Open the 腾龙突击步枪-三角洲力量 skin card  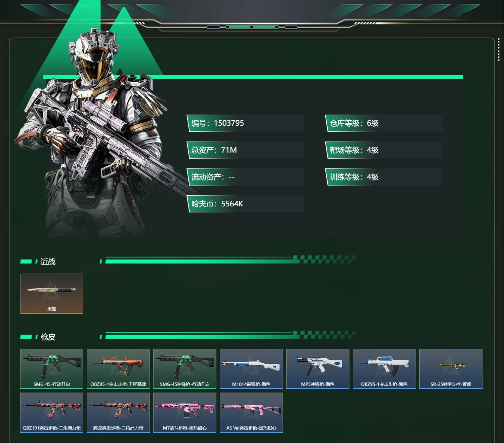pos(118,413)
